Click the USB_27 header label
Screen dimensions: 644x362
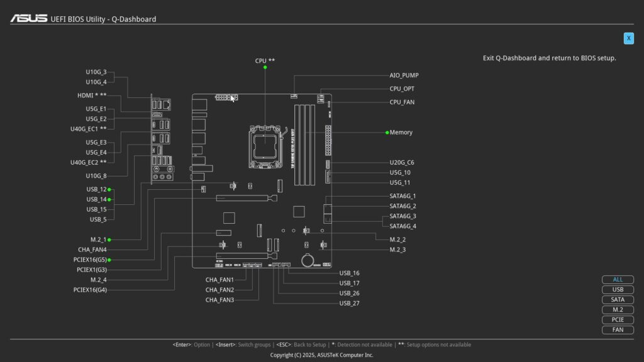tap(349, 304)
